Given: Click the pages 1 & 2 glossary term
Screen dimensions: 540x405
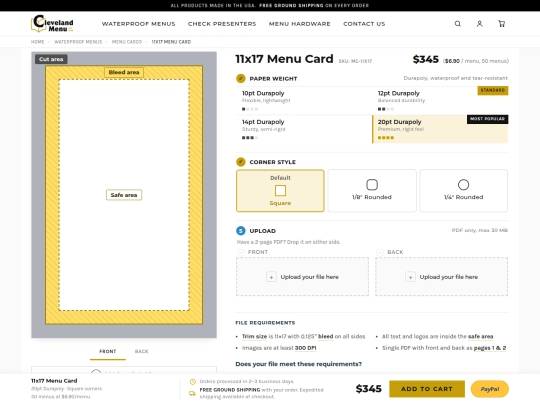Looking at the screenshot, I should (490, 348).
